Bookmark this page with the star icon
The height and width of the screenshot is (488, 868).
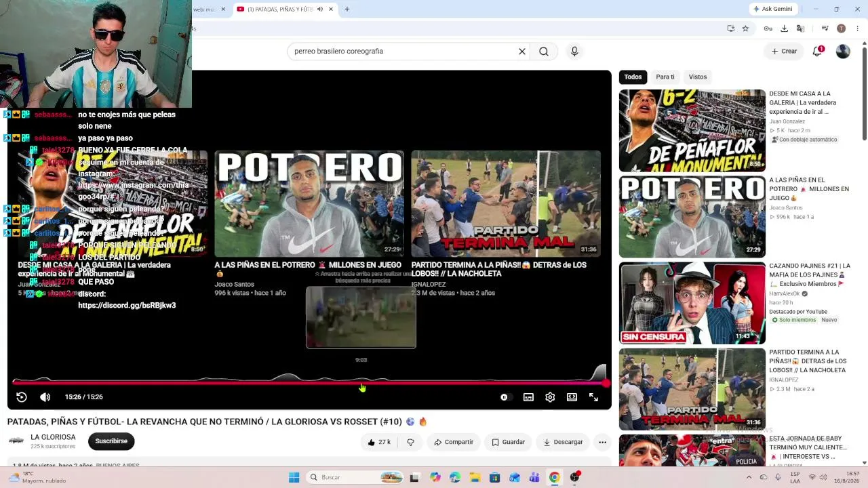tap(745, 28)
